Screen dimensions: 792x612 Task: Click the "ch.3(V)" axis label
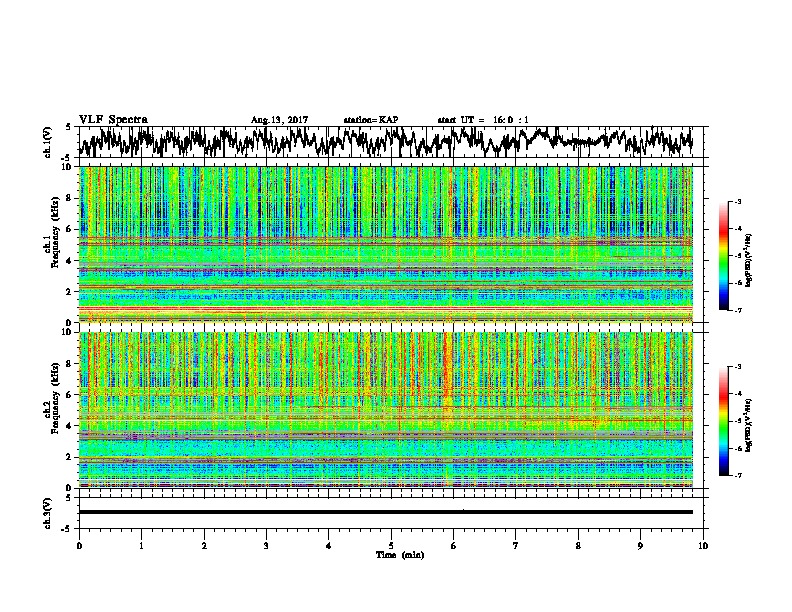pos(48,513)
